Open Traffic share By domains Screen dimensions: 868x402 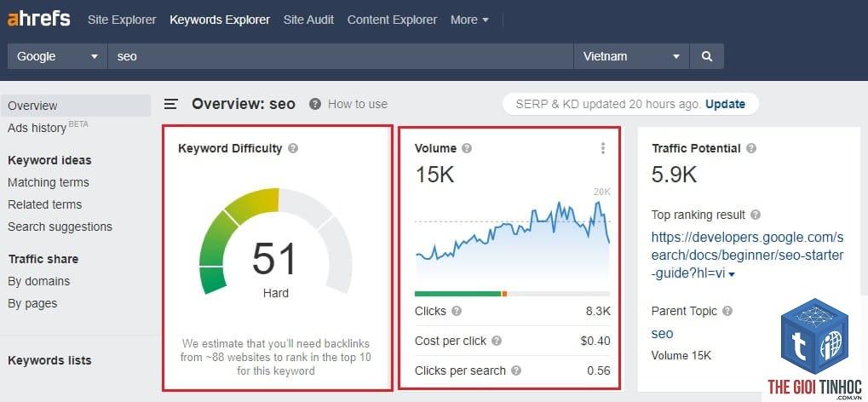click(x=38, y=281)
